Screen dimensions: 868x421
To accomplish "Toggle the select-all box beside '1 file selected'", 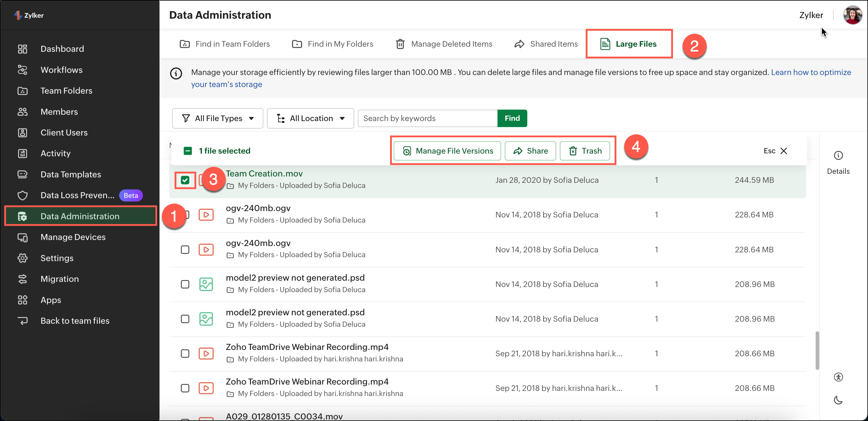I will pos(188,151).
